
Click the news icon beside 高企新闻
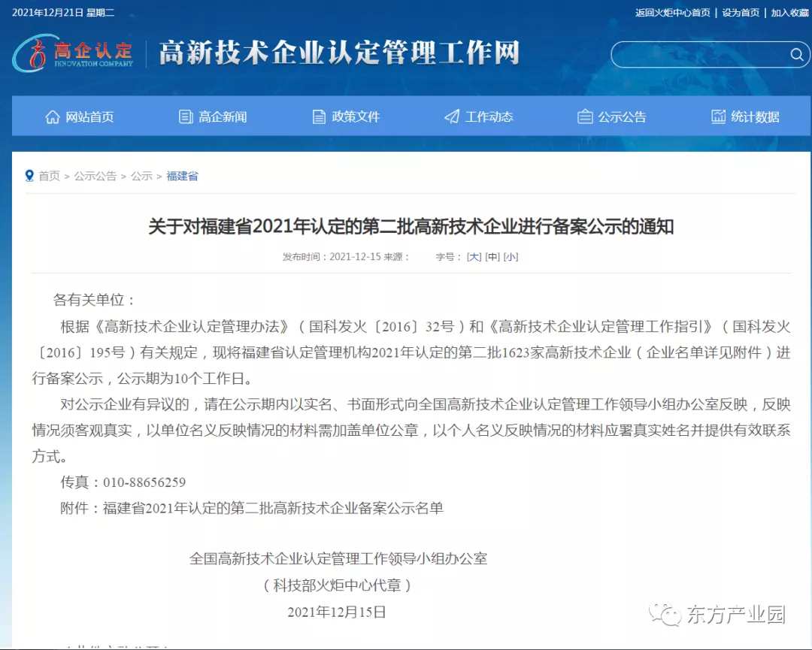[x=186, y=116]
